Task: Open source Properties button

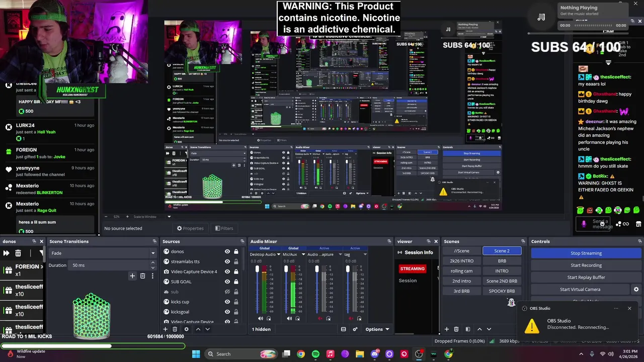Action: tap(190, 228)
